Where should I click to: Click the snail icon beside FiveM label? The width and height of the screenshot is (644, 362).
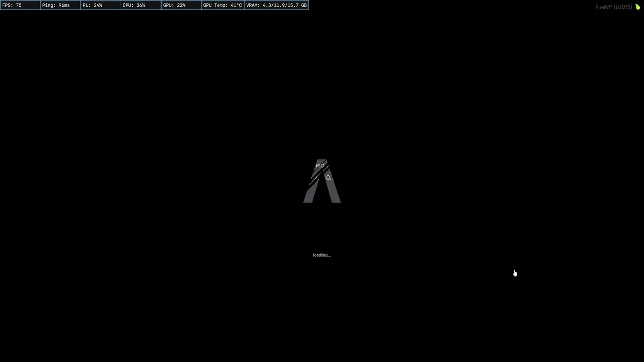pyautogui.click(x=637, y=7)
